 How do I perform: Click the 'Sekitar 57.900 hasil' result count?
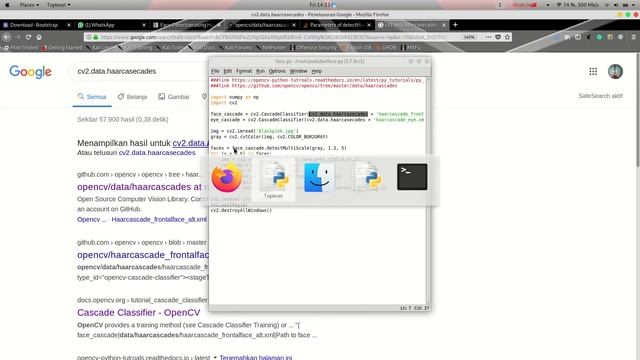tap(122, 120)
